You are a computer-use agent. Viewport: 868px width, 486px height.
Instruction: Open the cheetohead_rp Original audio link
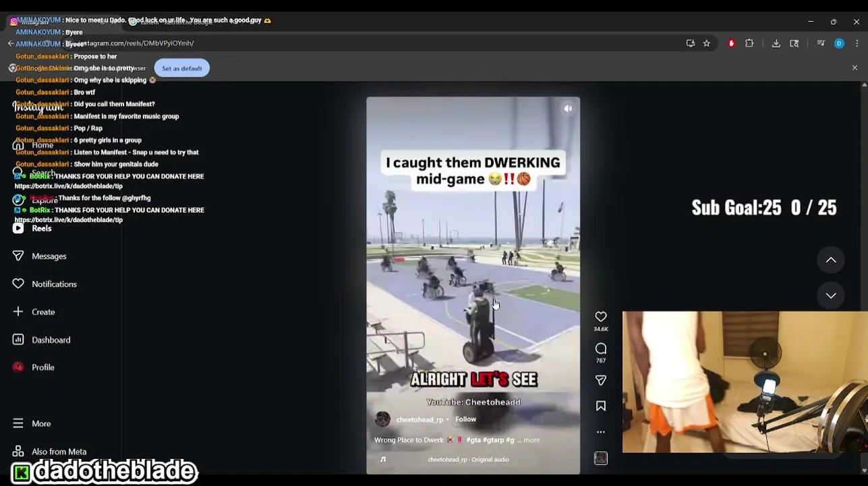pyautogui.click(x=468, y=460)
